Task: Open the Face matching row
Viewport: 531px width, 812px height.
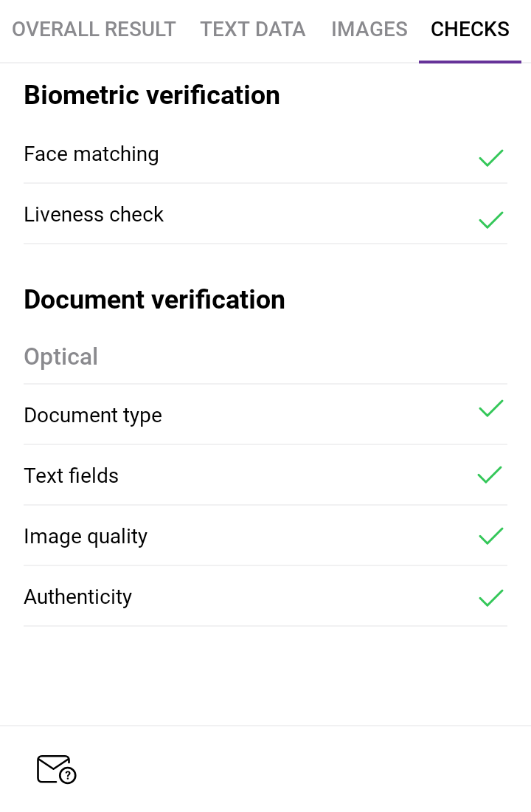Action: pyautogui.click(x=91, y=154)
